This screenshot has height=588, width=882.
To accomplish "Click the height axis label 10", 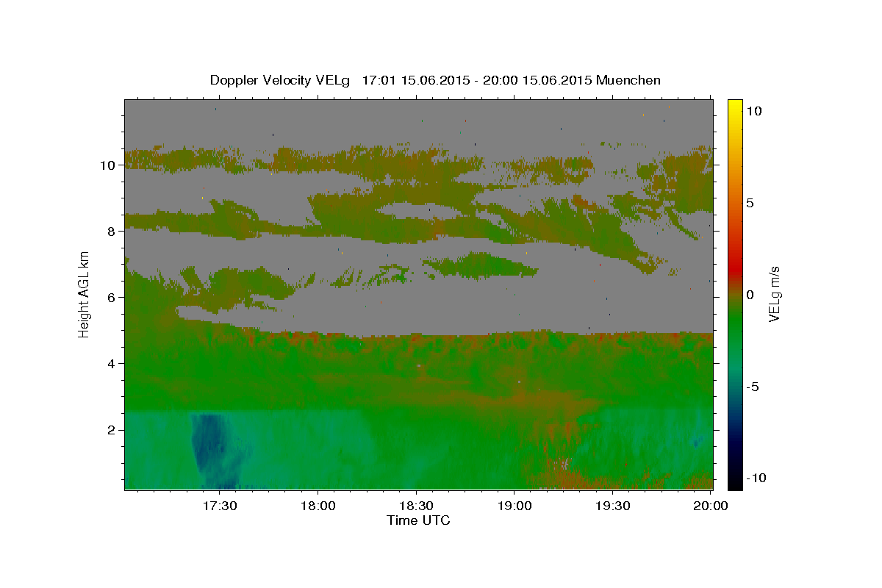I will point(109,165).
